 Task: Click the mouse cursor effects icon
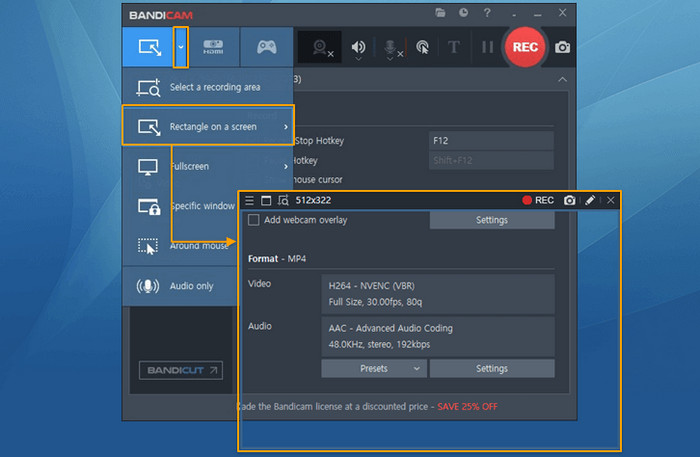click(422, 47)
